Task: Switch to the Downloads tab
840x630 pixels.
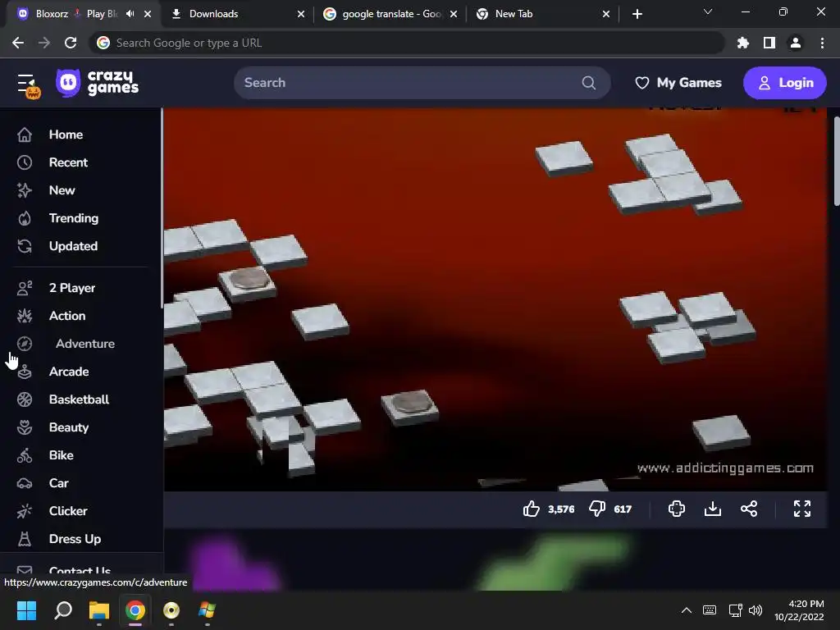Action: 239,14
